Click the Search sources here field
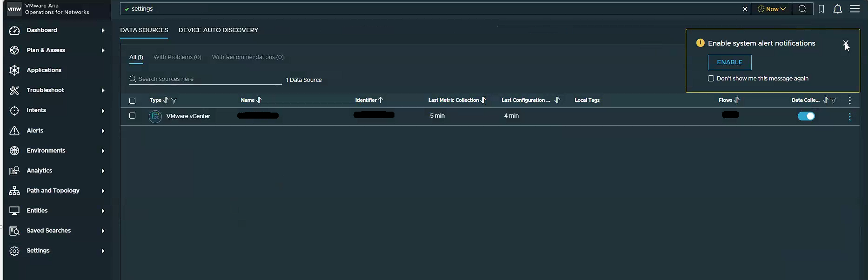The height and width of the screenshot is (280, 868). (x=206, y=79)
